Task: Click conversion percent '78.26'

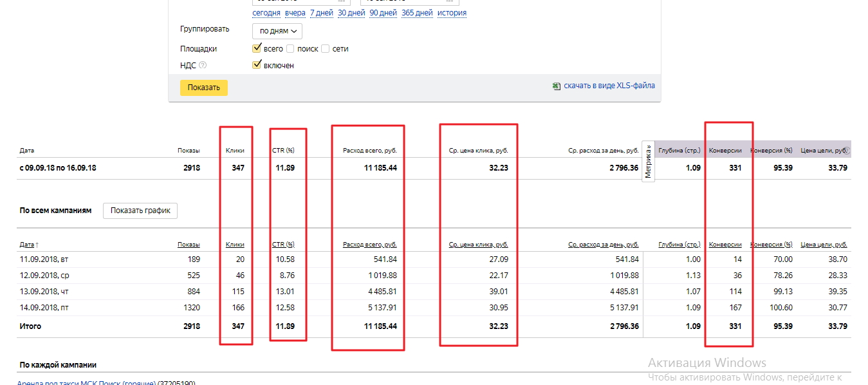Action: 782,276
